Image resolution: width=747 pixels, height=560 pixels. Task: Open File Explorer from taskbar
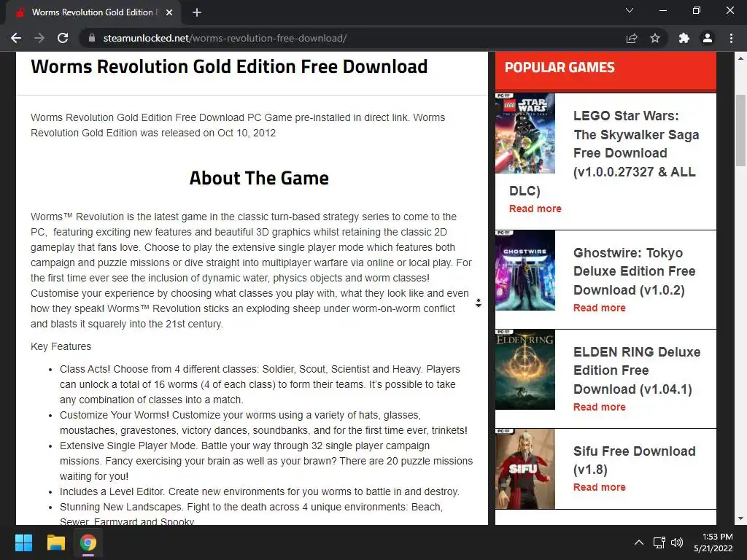point(55,542)
